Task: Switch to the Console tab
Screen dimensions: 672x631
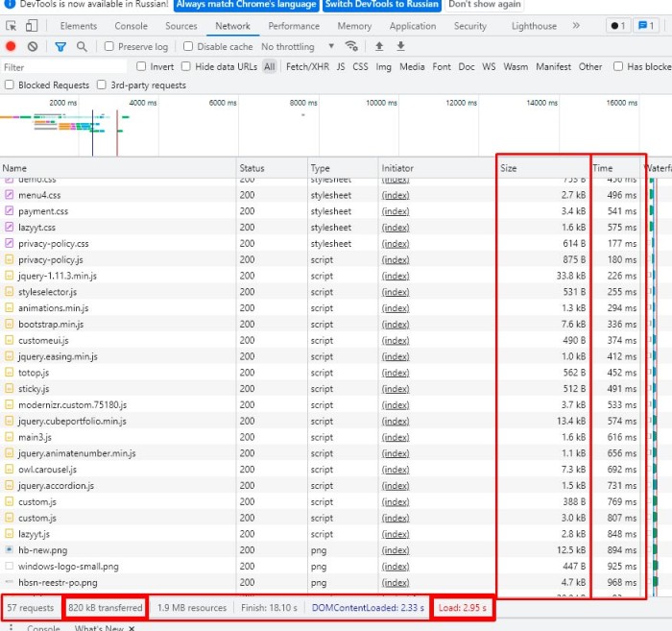Action: tap(131, 26)
